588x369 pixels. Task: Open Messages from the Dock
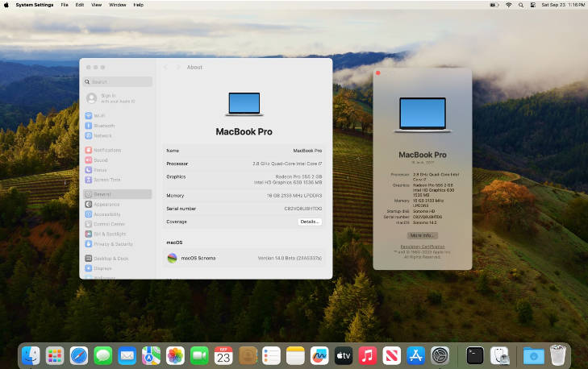coord(103,355)
